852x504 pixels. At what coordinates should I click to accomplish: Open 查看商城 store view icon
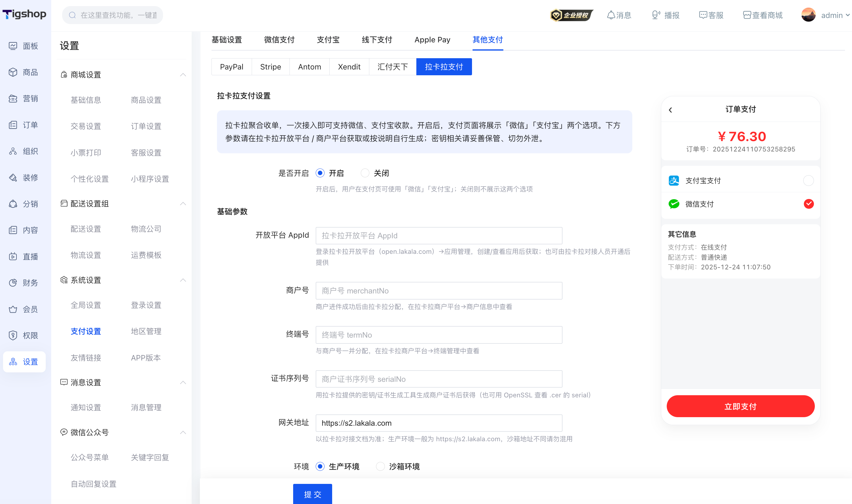747,15
